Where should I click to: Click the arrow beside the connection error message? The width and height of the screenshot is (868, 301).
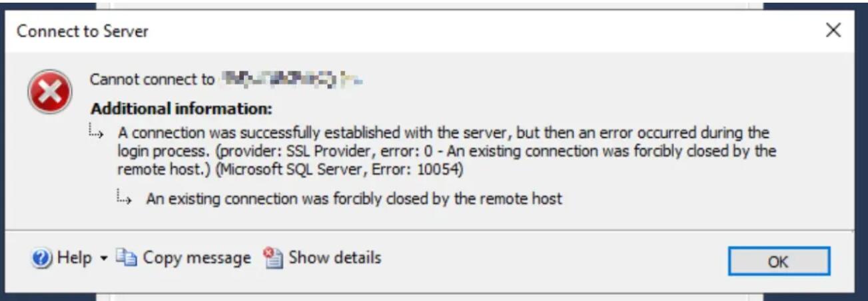click(x=97, y=133)
